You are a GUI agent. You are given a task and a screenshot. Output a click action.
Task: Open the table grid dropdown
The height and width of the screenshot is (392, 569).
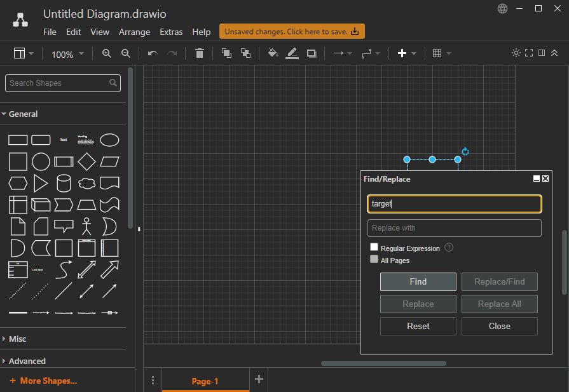442,53
